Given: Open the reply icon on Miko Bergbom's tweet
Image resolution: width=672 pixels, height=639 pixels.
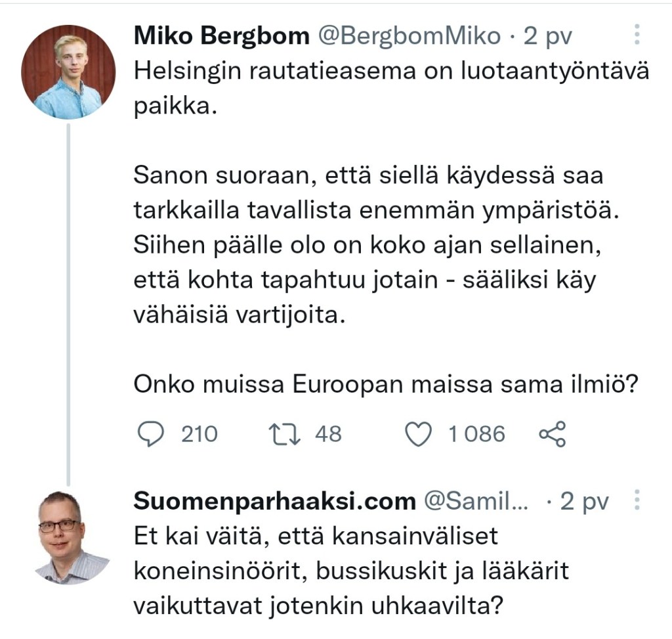Looking at the screenshot, I should pyautogui.click(x=152, y=433).
